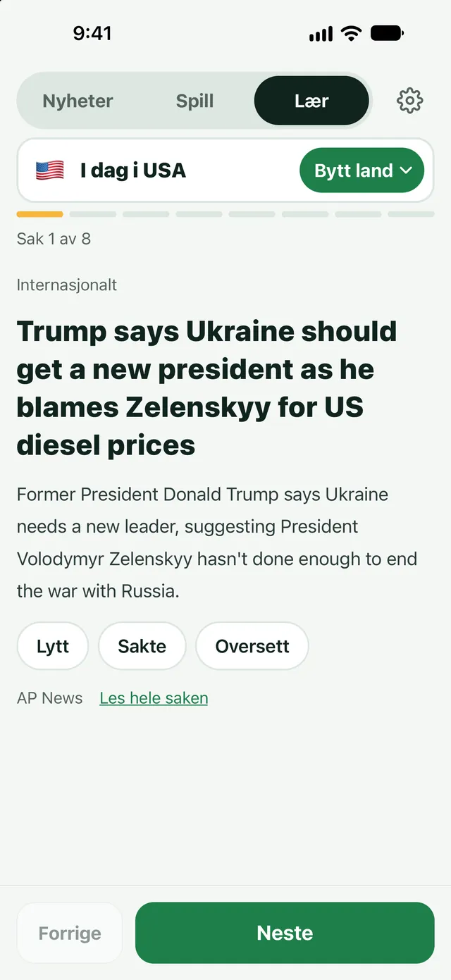Toggle Sakte slow reading mode
The image size is (451, 980).
coord(142,646)
